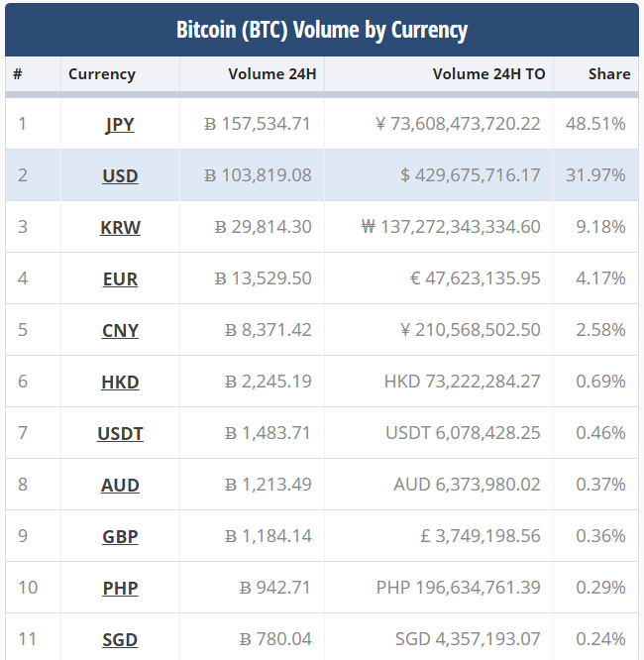The width and height of the screenshot is (644, 660).
Task: Click the USD currency link
Action: click(x=120, y=176)
